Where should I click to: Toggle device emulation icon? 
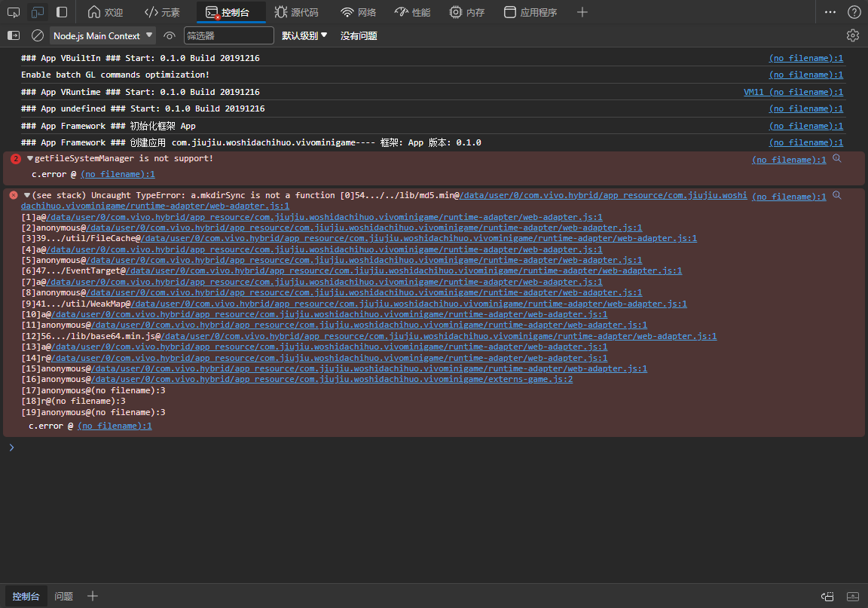pos(38,12)
